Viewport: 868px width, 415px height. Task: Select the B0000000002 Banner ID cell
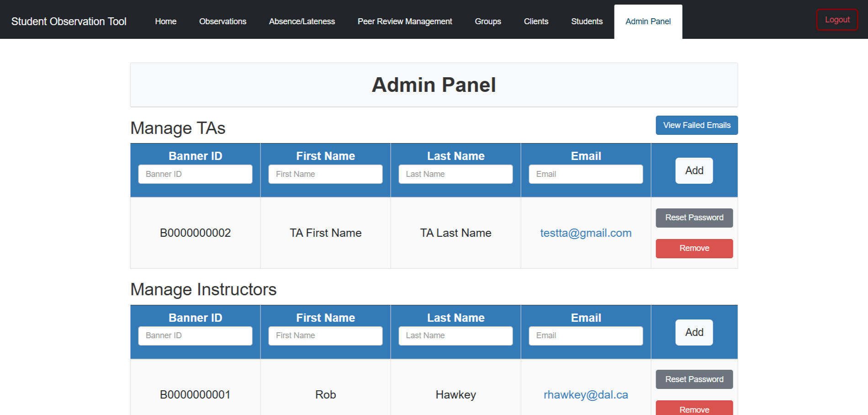coord(196,233)
